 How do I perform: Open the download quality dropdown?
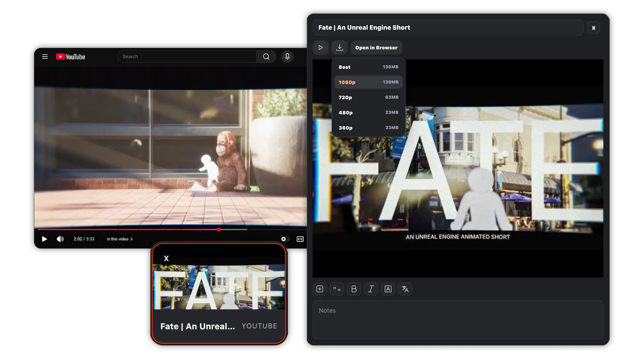pyautogui.click(x=340, y=47)
